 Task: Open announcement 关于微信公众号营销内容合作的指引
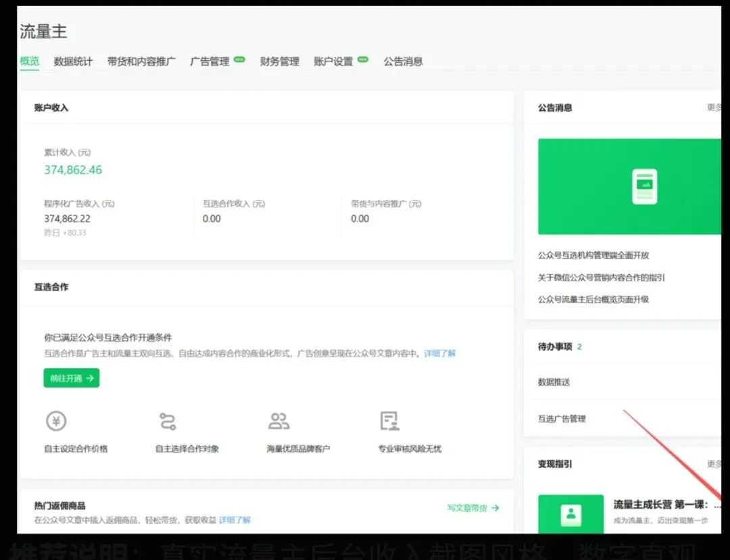coord(602,278)
